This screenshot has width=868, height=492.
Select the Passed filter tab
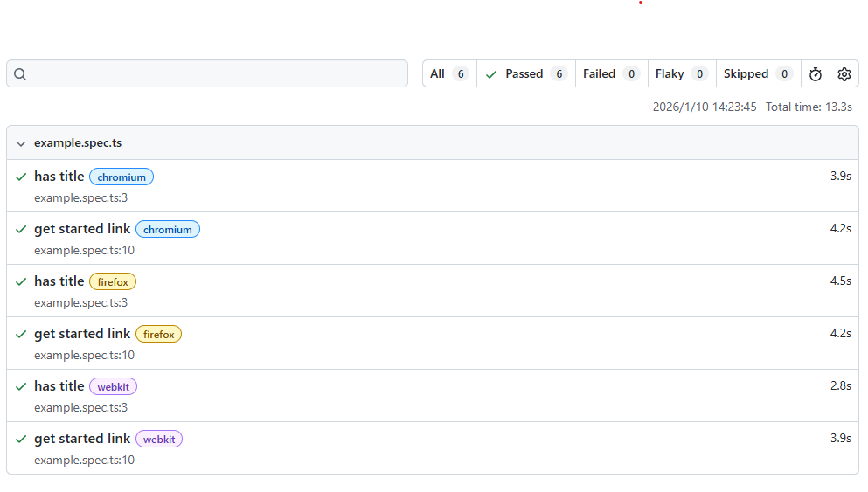coord(525,74)
